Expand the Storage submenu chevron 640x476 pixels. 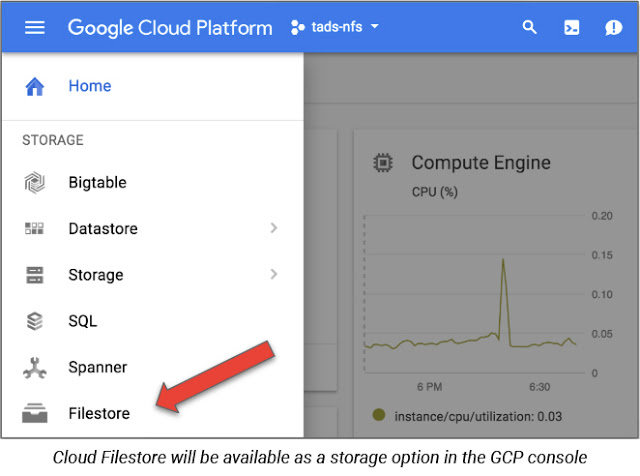pyautogui.click(x=274, y=274)
